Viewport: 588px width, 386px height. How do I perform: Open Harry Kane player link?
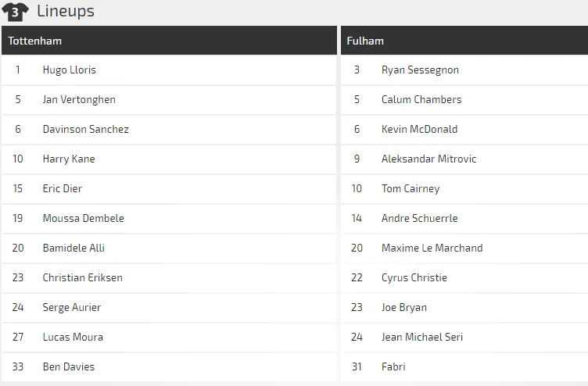click(69, 159)
